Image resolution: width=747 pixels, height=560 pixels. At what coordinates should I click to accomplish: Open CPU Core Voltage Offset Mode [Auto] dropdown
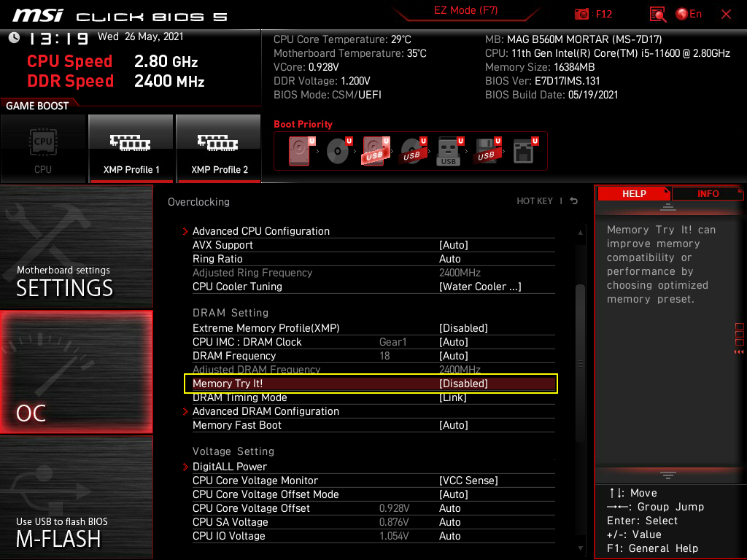(454, 494)
